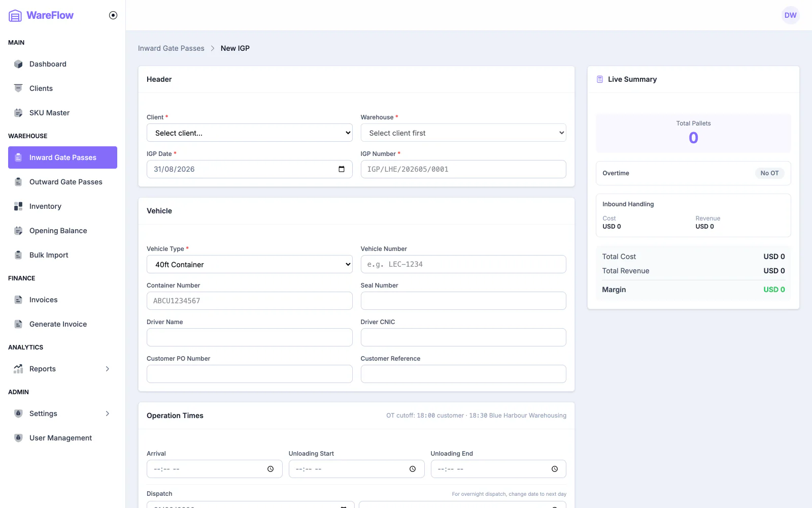Image resolution: width=812 pixels, height=508 pixels.
Task: Click the Clients sidebar icon
Action: click(x=18, y=88)
